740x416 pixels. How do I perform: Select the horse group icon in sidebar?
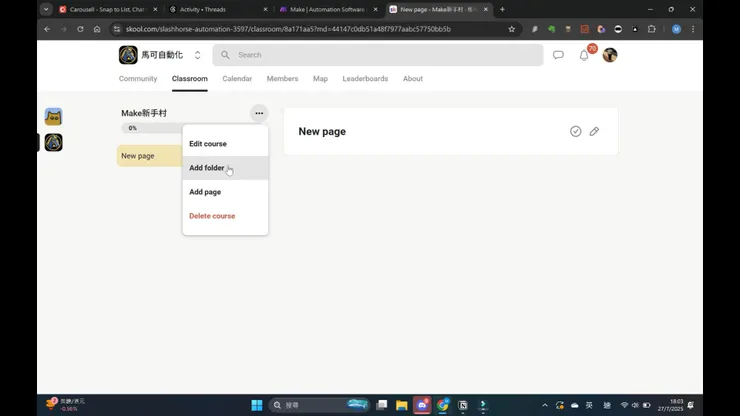tap(53, 143)
